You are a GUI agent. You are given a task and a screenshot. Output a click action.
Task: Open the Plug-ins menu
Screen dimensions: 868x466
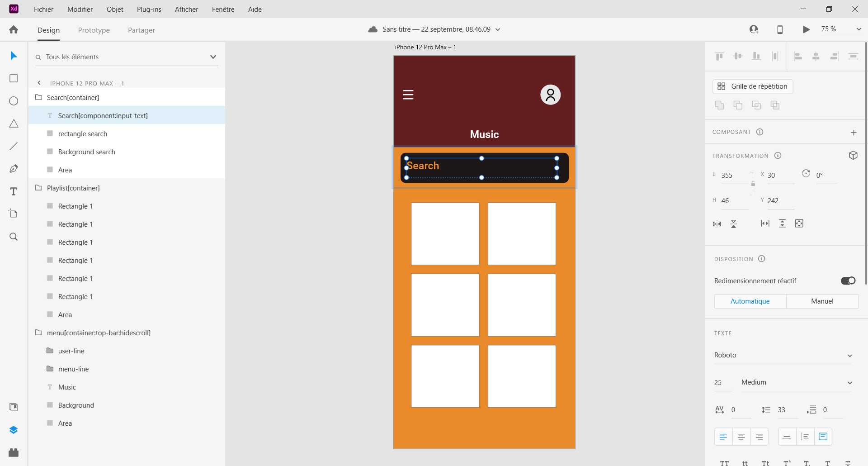pyautogui.click(x=149, y=9)
